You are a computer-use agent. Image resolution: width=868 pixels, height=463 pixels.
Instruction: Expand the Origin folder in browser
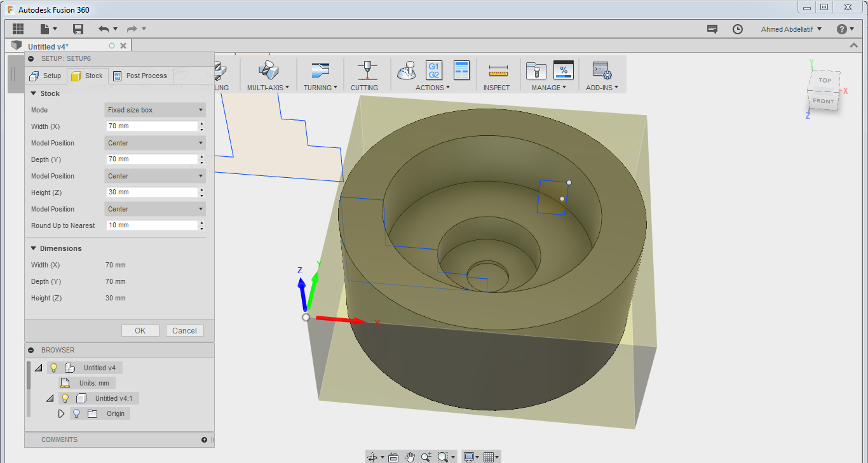62,413
